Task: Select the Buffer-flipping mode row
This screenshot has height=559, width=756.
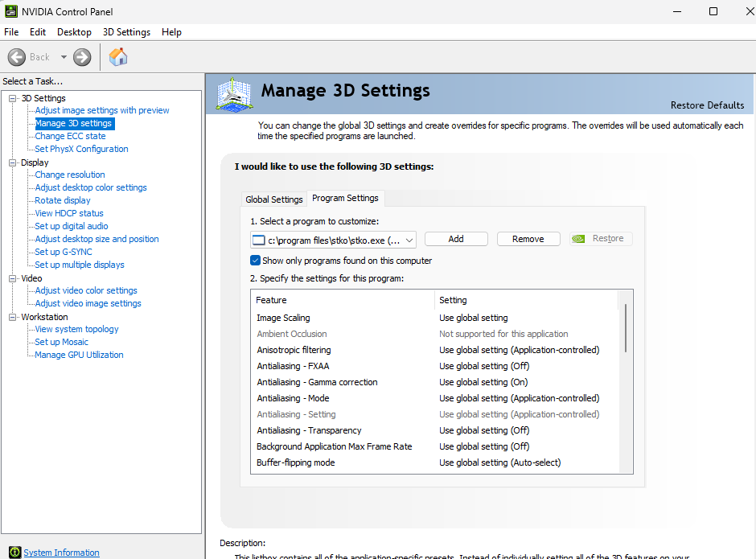Action: coord(435,462)
